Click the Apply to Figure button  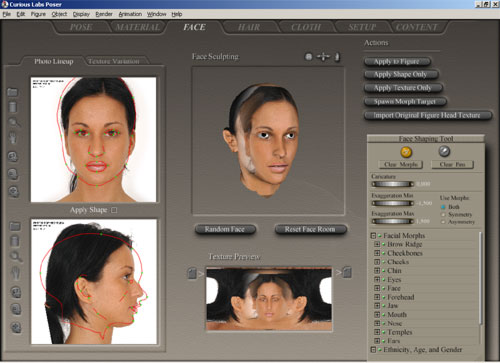tap(397, 62)
